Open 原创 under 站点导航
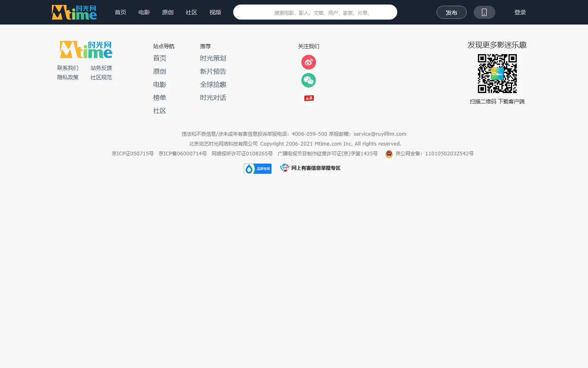 pos(160,71)
